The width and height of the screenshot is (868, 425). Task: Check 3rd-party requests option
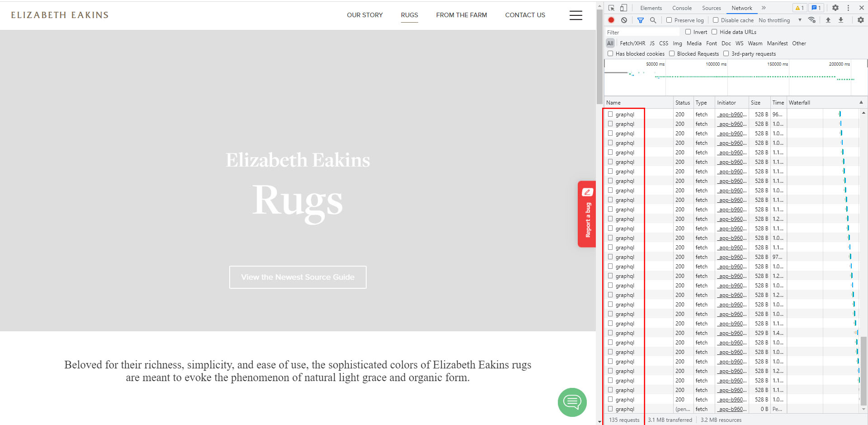726,53
